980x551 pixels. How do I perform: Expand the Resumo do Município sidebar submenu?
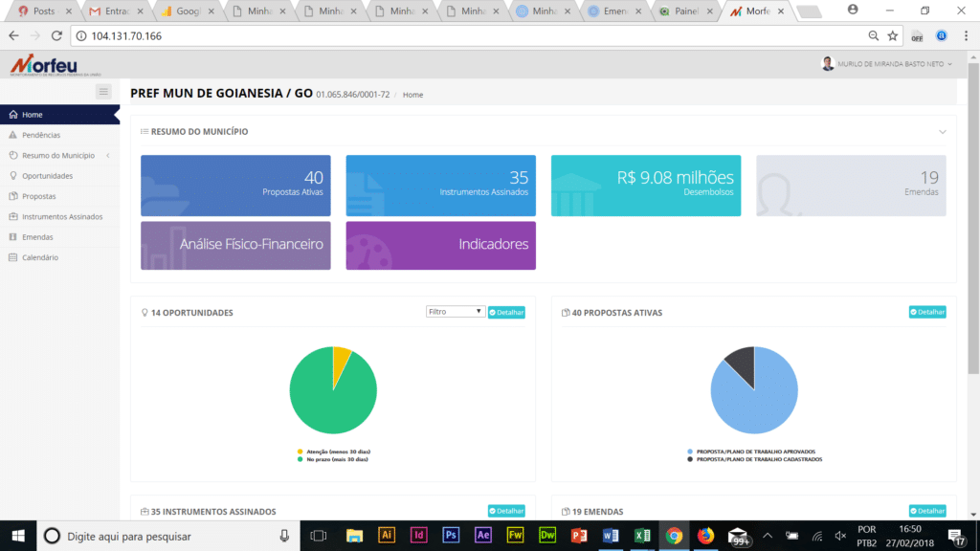click(x=107, y=155)
